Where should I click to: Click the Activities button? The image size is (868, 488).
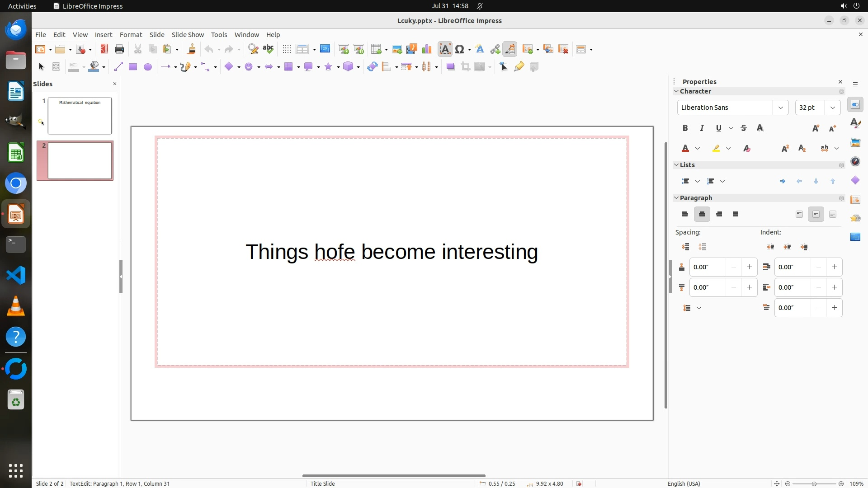click(22, 6)
